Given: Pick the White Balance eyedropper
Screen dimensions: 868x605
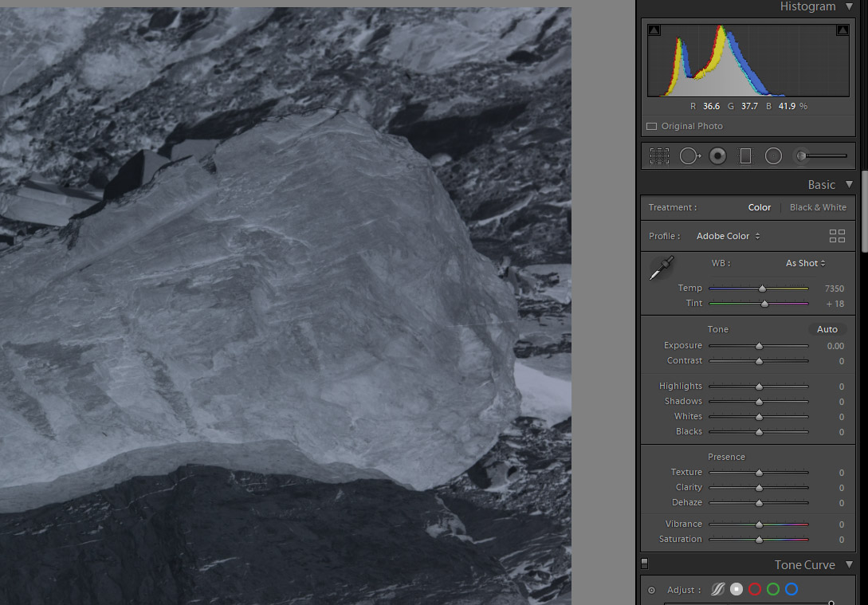Looking at the screenshot, I should [x=662, y=268].
